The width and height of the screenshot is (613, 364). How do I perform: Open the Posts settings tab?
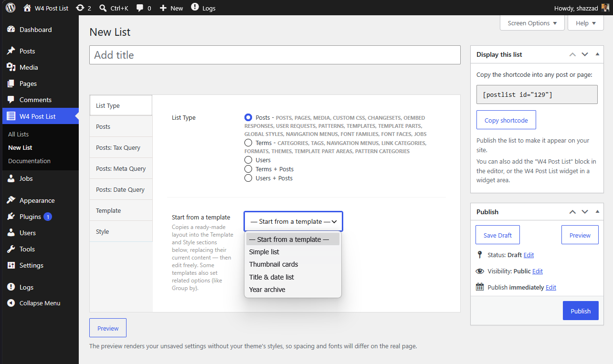click(x=121, y=126)
